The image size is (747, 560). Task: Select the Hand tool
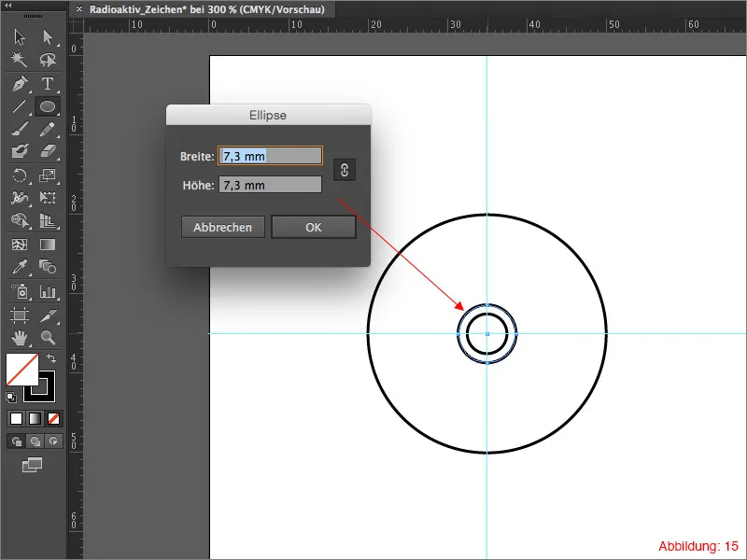pos(20,338)
